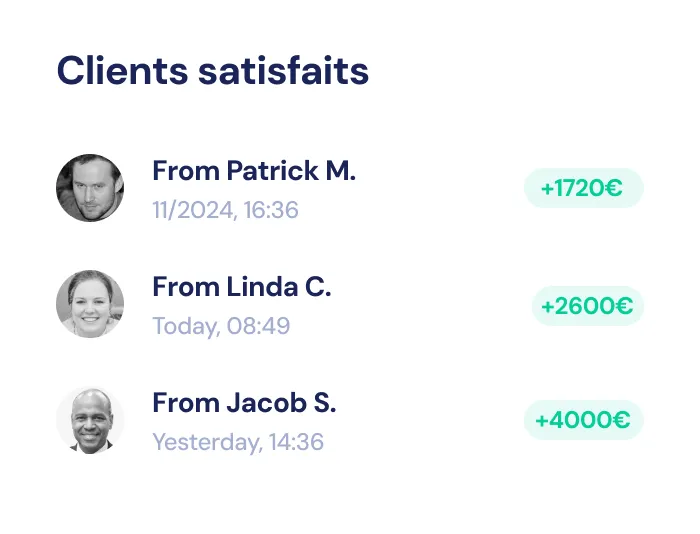The image size is (700, 534).
Task: Click the Jacob S. name text
Action: point(281,403)
